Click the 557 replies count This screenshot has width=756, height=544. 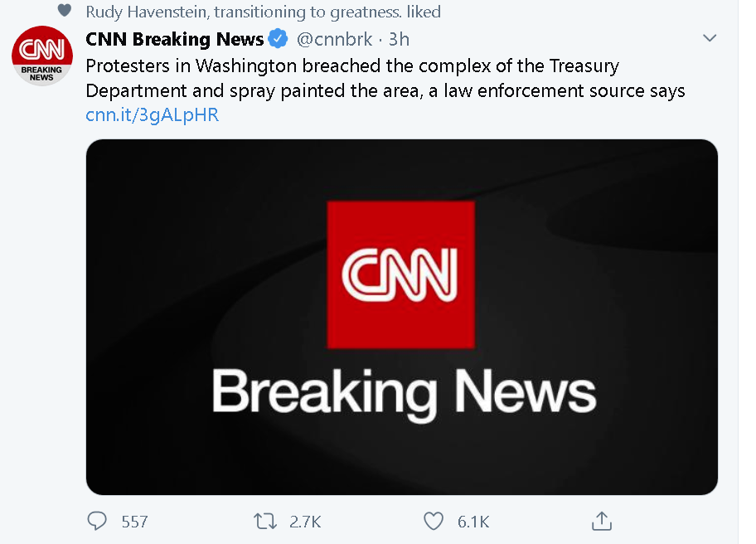pos(134,522)
